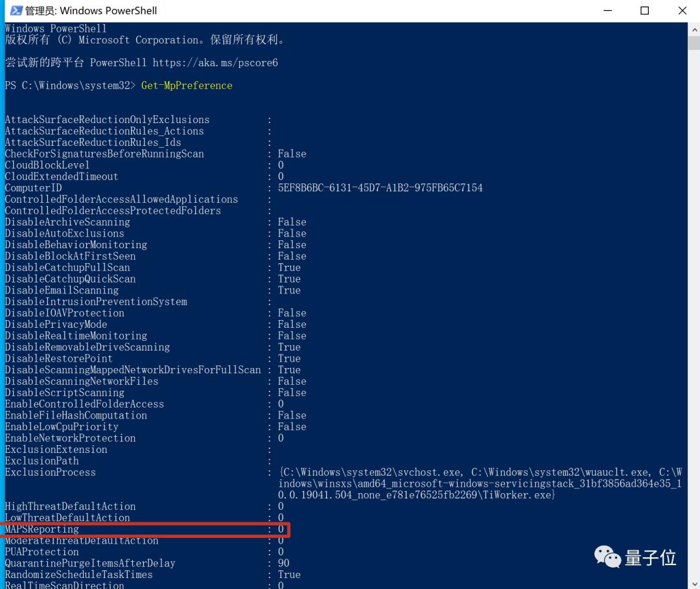Viewport: 700px width, 589px height.
Task: Click the DisableEmailScanning property
Action: point(62,290)
